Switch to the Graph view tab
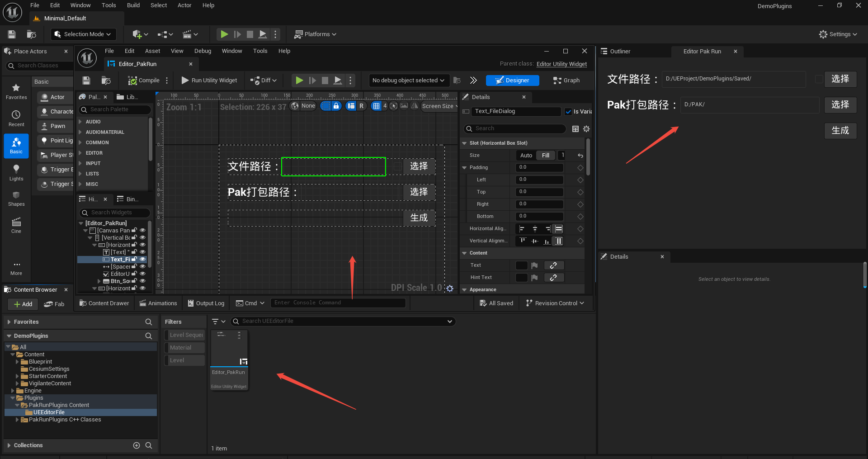 566,80
